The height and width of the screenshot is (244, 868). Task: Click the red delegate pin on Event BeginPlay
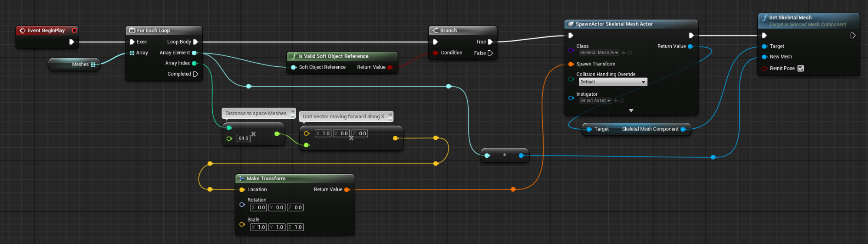click(x=74, y=30)
